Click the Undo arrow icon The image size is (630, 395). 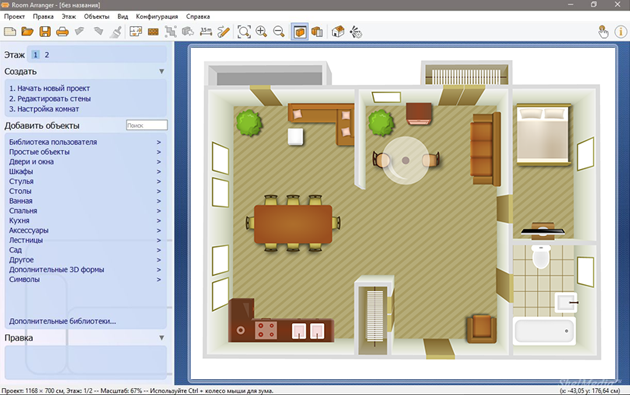[x=80, y=31]
